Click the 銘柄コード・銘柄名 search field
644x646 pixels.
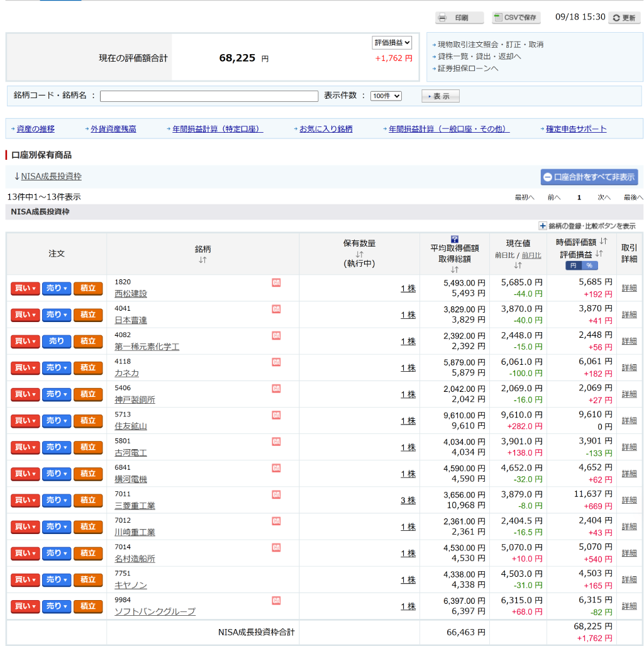pyautogui.click(x=209, y=96)
